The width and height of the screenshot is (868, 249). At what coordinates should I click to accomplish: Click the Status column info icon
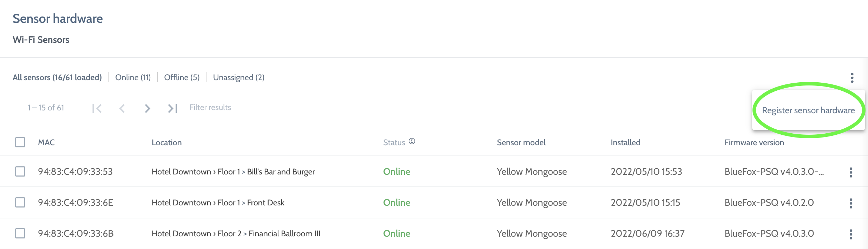pos(412,141)
